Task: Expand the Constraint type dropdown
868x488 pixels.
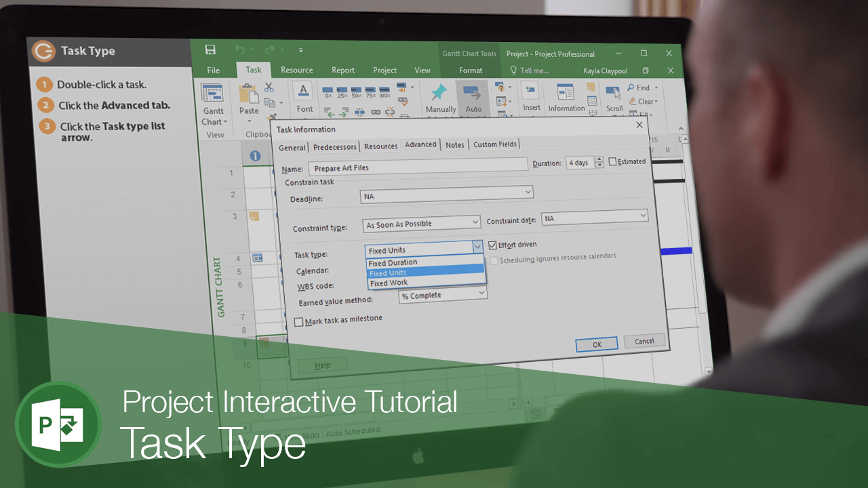Action: [475, 222]
